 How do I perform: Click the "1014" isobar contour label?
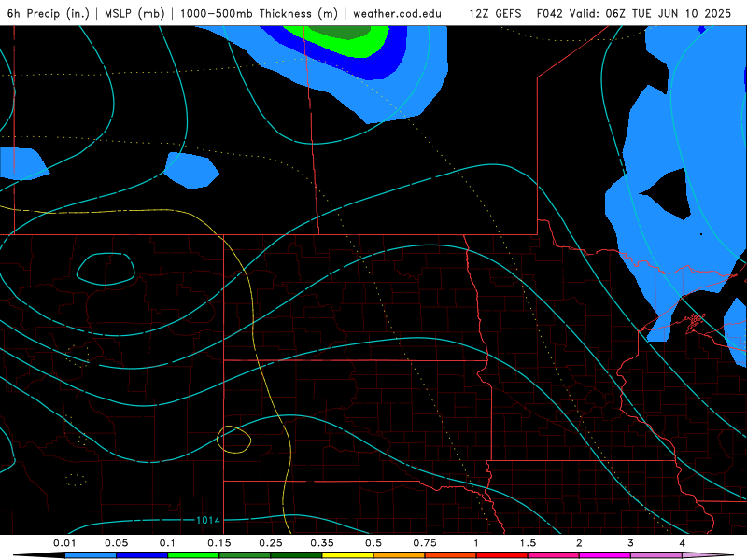[208, 520]
